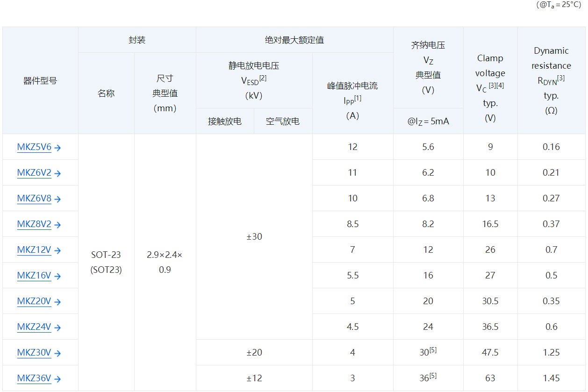This screenshot has height=392, width=588.
Task: Open the MKZ8V2 product link
Action: 34,224
